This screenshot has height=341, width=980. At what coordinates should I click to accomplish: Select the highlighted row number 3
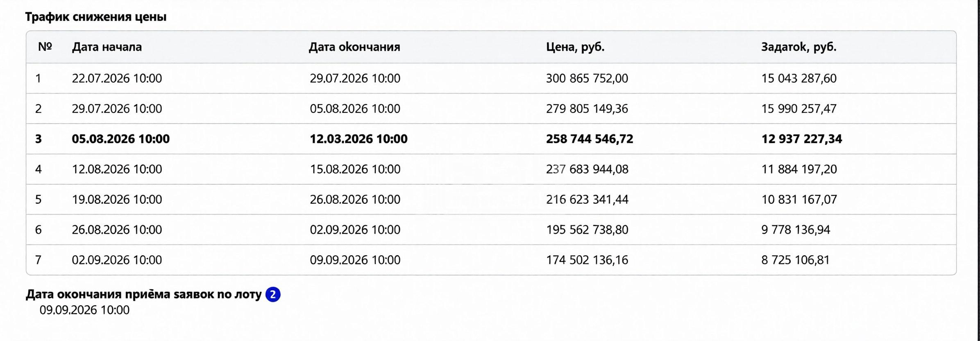click(x=491, y=139)
